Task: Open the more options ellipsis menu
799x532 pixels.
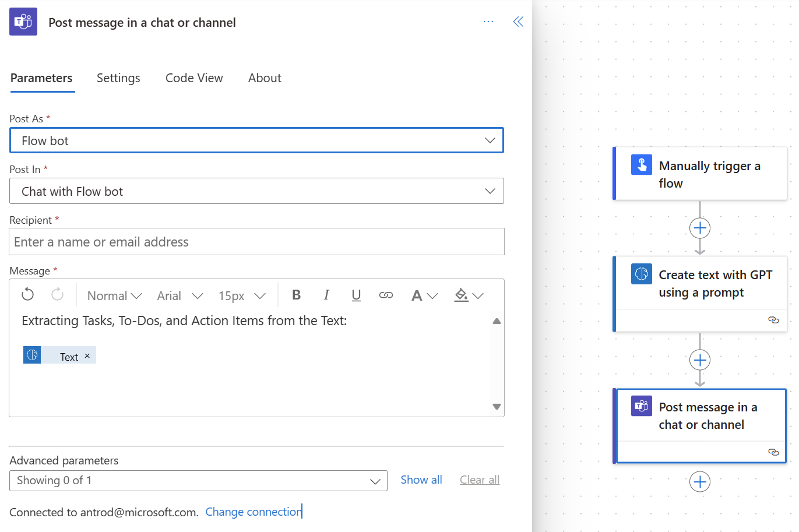Action: [488, 22]
